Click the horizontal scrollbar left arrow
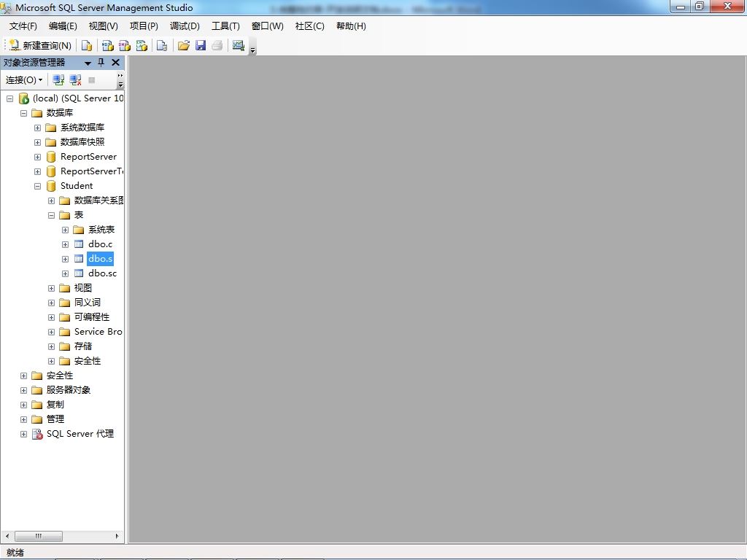747x560 pixels. (x=7, y=536)
